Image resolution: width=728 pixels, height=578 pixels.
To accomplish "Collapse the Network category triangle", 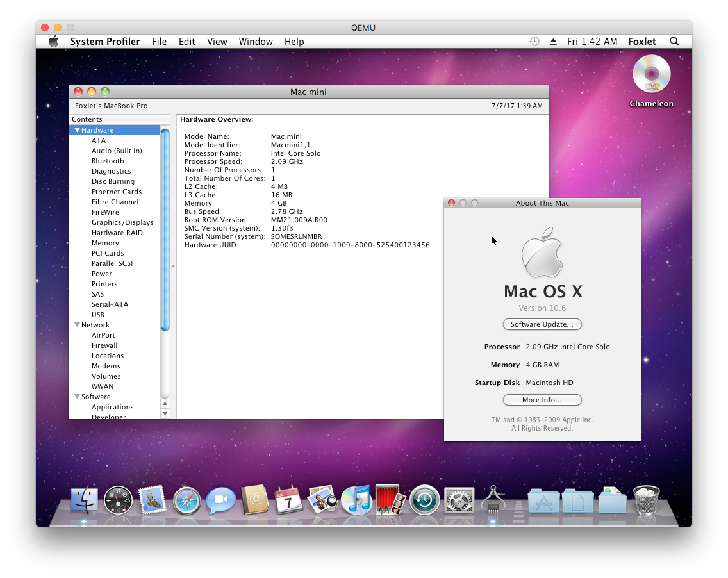I will point(78,325).
